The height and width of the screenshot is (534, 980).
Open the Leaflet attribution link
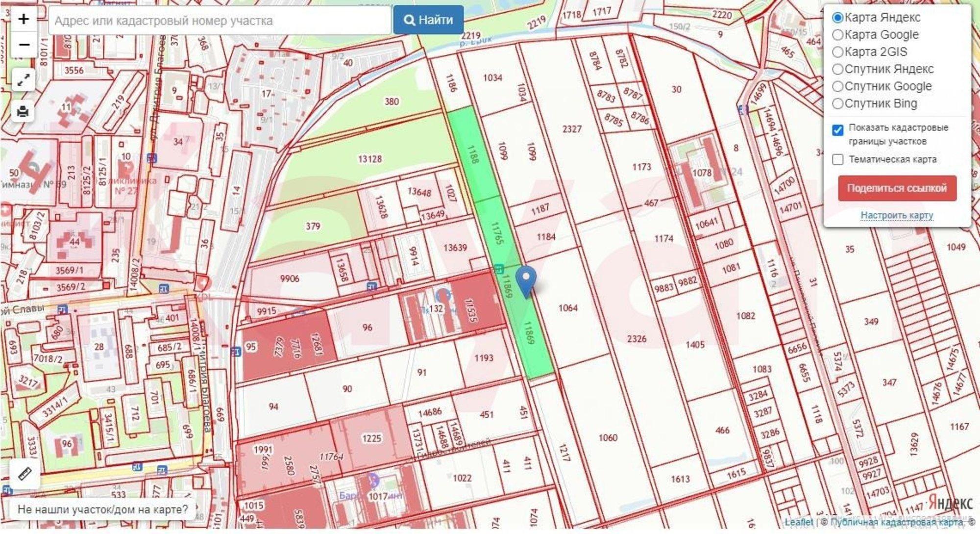point(798,522)
